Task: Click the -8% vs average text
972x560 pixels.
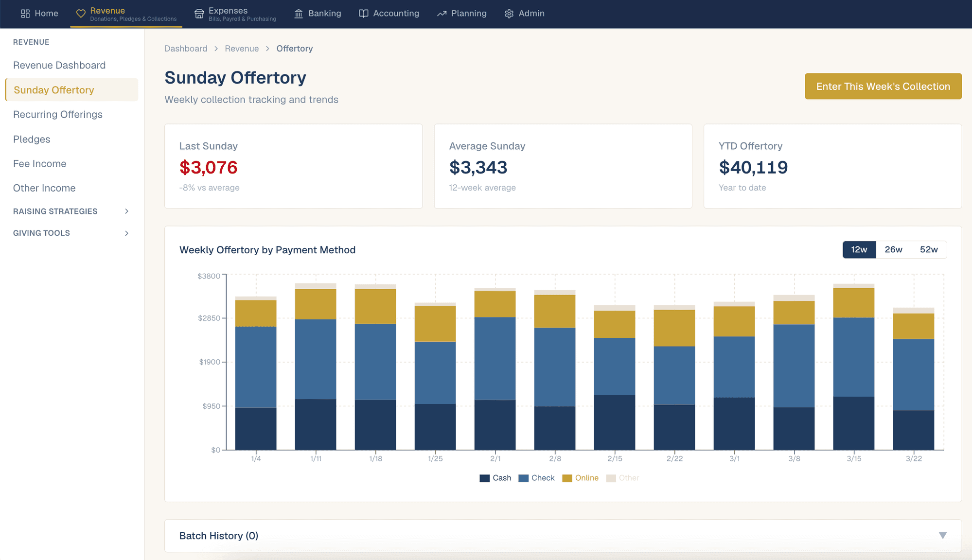Action: click(x=209, y=188)
